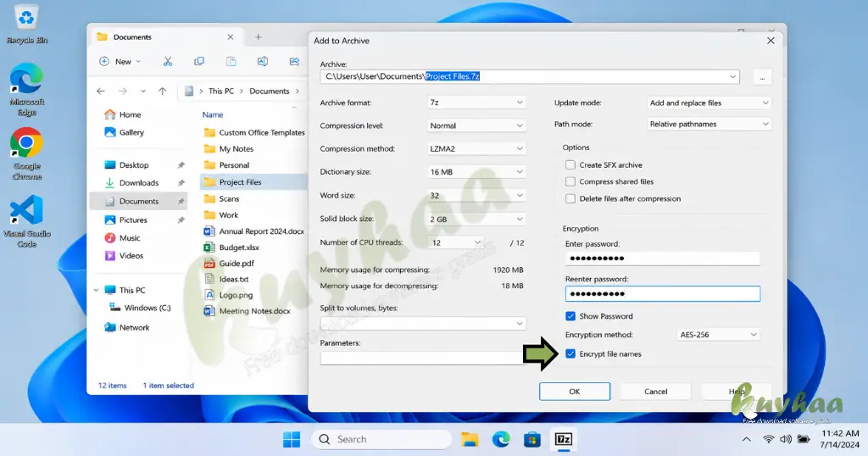This screenshot has width=868, height=456.
Task: Click Cancel in Add to Archive dialog
Action: (655, 392)
